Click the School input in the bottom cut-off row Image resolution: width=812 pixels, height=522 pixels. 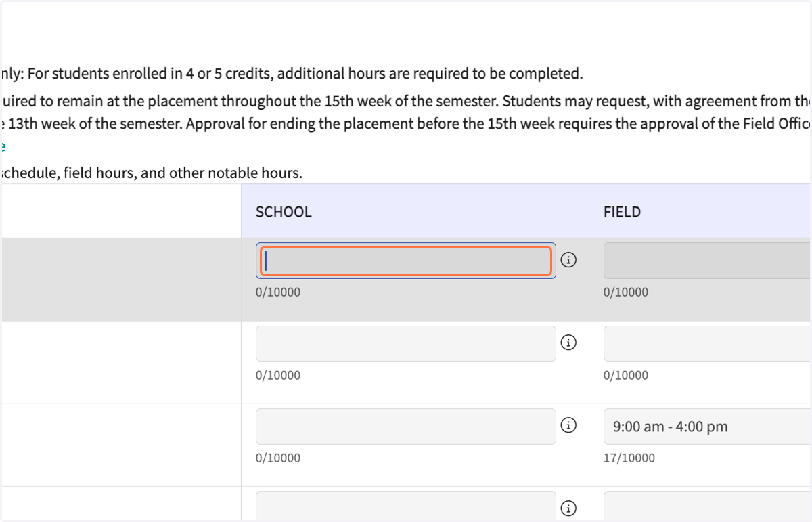click(406, 506)
